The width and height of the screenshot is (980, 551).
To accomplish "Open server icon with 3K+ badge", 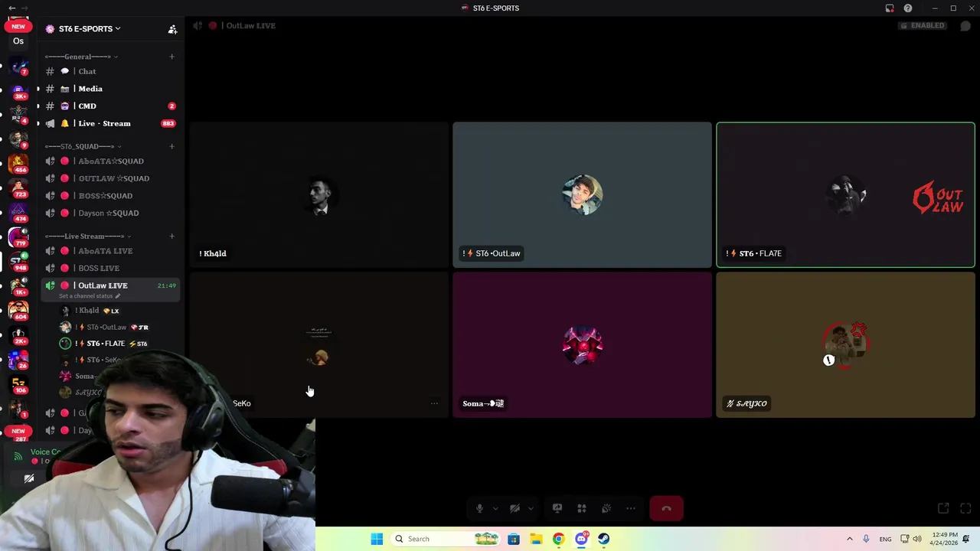I will 18,92.
